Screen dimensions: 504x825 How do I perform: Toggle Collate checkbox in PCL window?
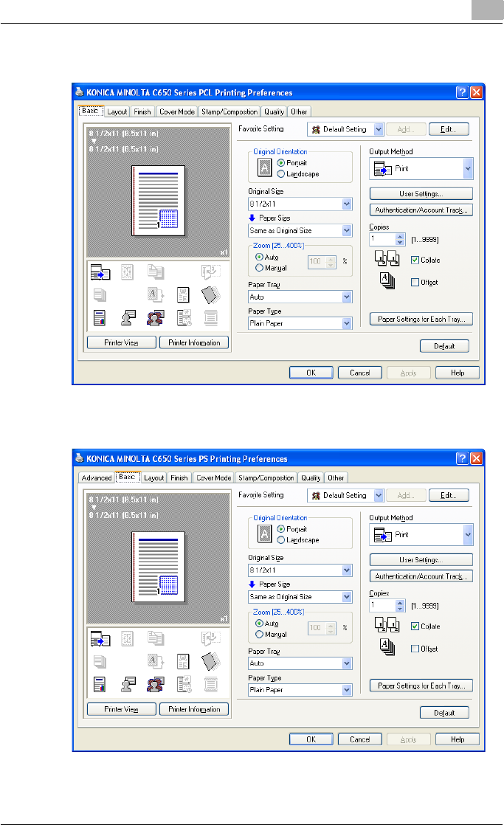click(x=415, y=260)
